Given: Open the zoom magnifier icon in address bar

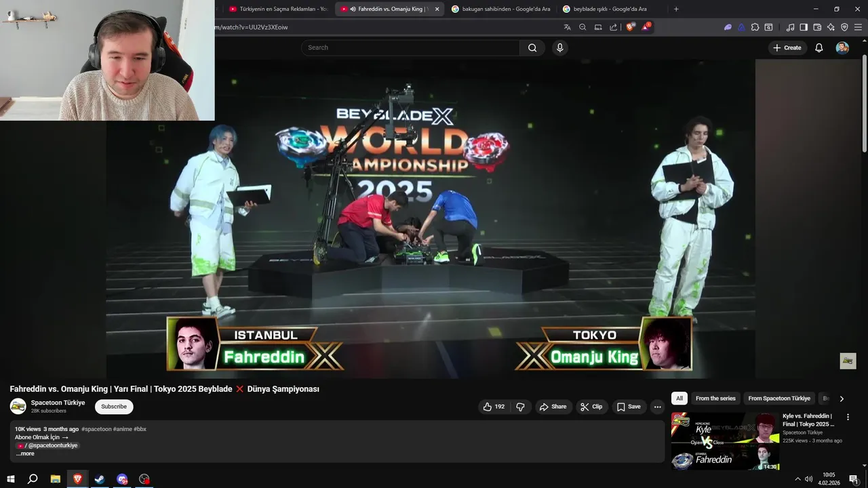Looking at the screenshot, I should (x=583, y=27).
